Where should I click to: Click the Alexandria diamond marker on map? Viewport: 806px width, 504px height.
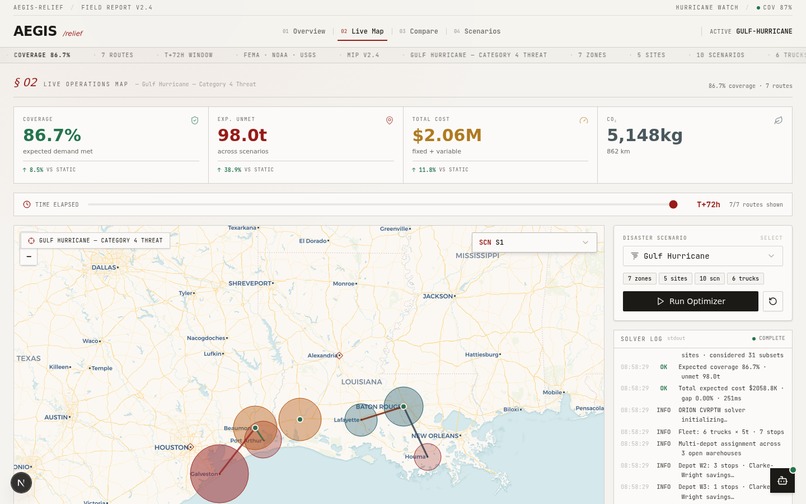click(339, 355)
